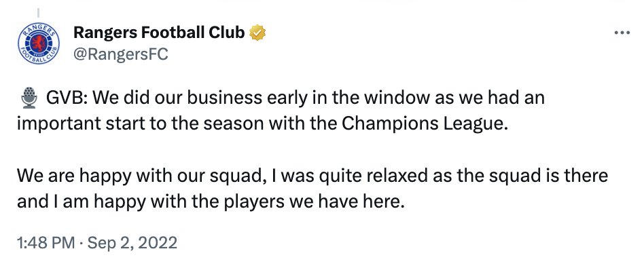The width and height of the screenshot is (644, 266).
Task: Select the Sep 2, 2022 date
Action: 132,243
